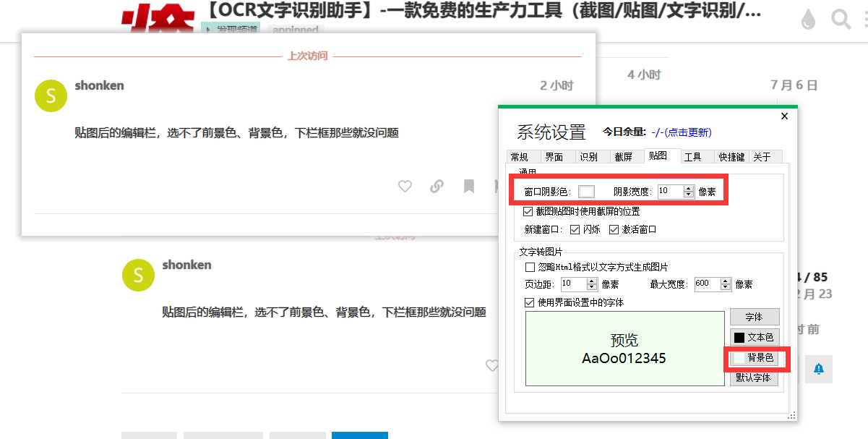Screen dimensions: 868x439
Task: Click the search magnifier icon in header
Action: pos(841,20)
